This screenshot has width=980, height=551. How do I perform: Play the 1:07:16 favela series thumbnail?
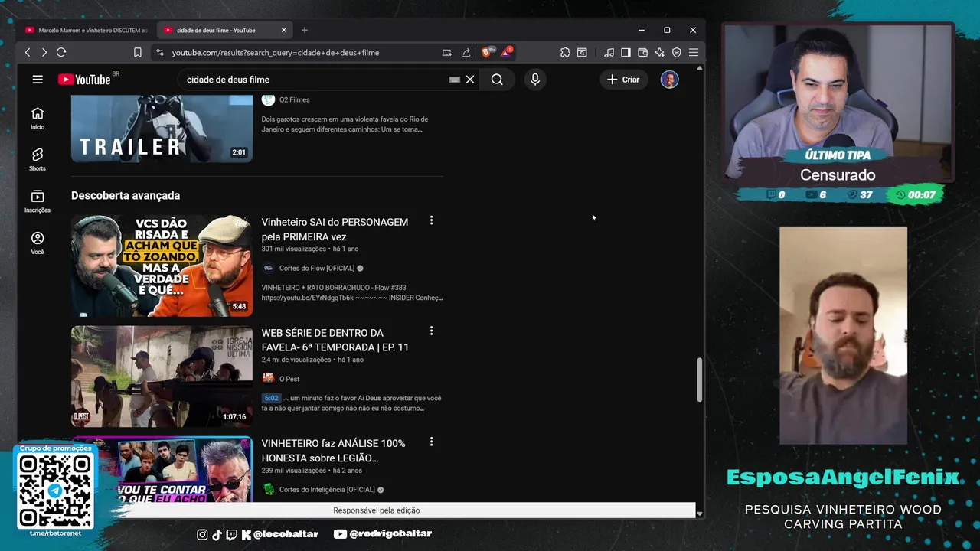point(162,377)
